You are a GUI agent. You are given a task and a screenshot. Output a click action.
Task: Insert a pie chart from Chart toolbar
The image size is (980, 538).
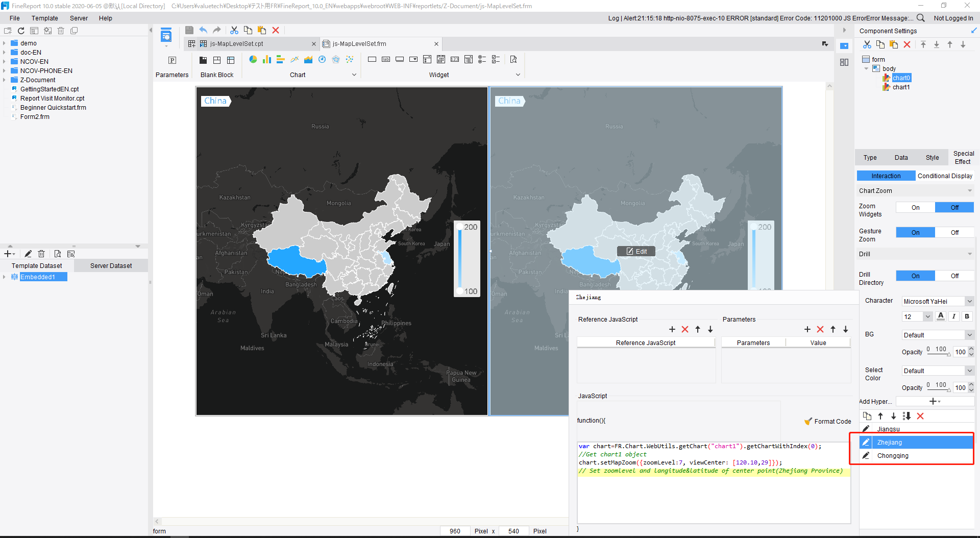pos(253,60)
